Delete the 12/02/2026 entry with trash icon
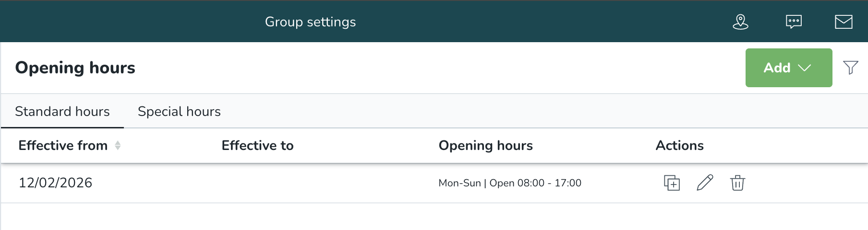This screenshot has height=230, width=868. [x=737, y=183]
